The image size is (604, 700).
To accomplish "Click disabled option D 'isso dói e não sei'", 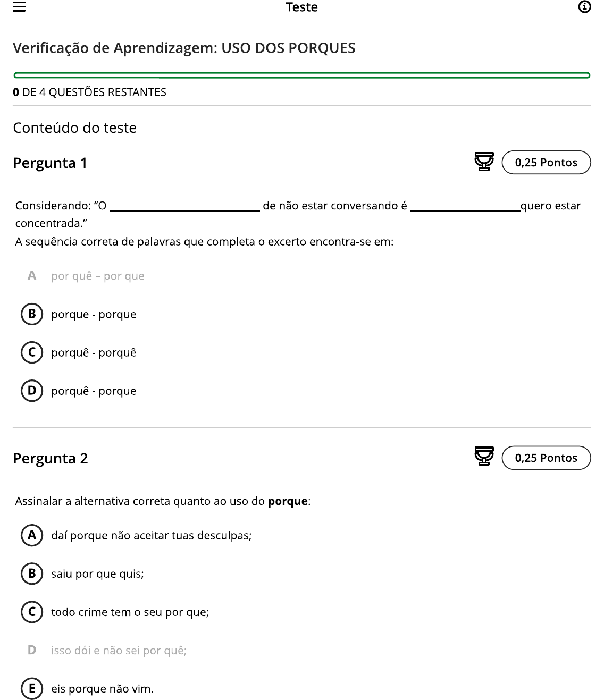I will pos(119,650).
